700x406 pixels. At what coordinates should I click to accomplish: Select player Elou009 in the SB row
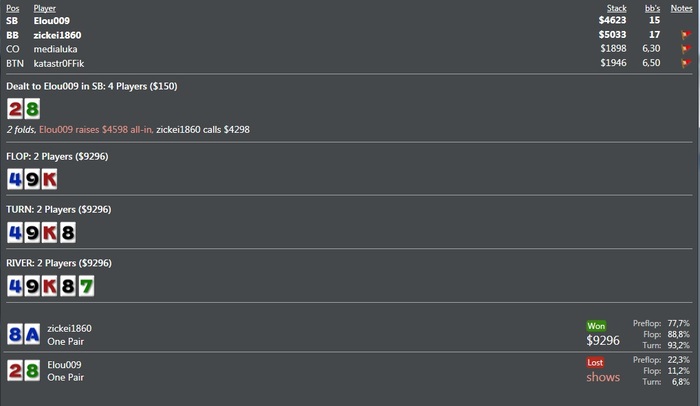pos(51,21)
